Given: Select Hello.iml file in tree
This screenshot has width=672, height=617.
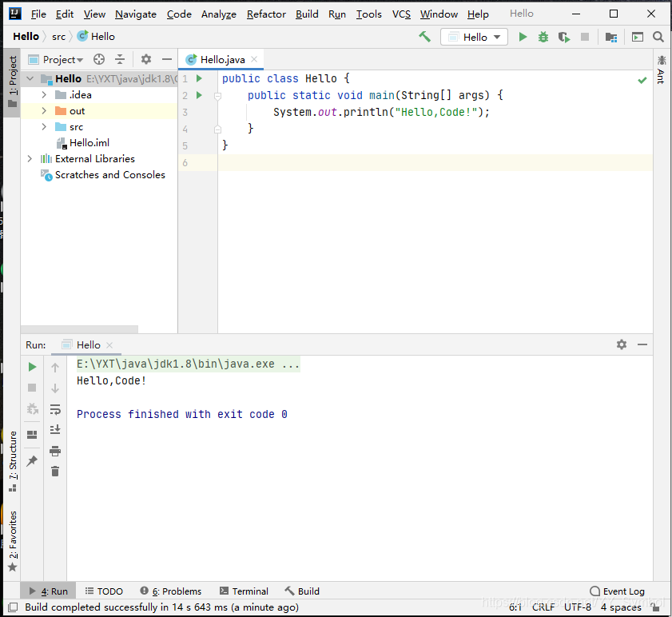Looking at the screenshot, I should (x=89, y=143).
